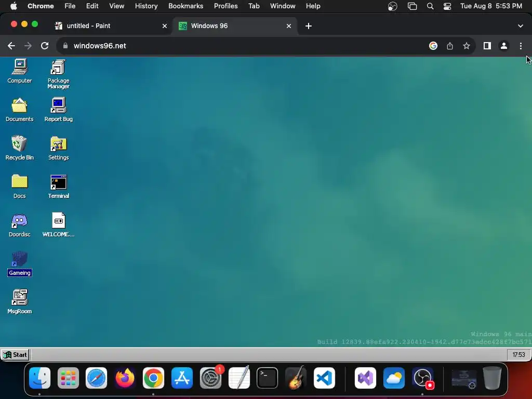Expand the Chrome tab search chevron
This screenshot has height=399, width=532.
pos(521,26)
